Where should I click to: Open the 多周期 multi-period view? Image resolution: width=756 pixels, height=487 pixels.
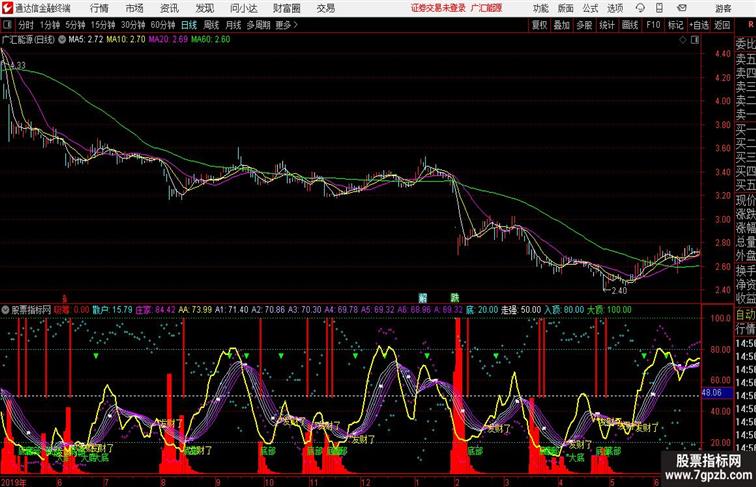258,25
